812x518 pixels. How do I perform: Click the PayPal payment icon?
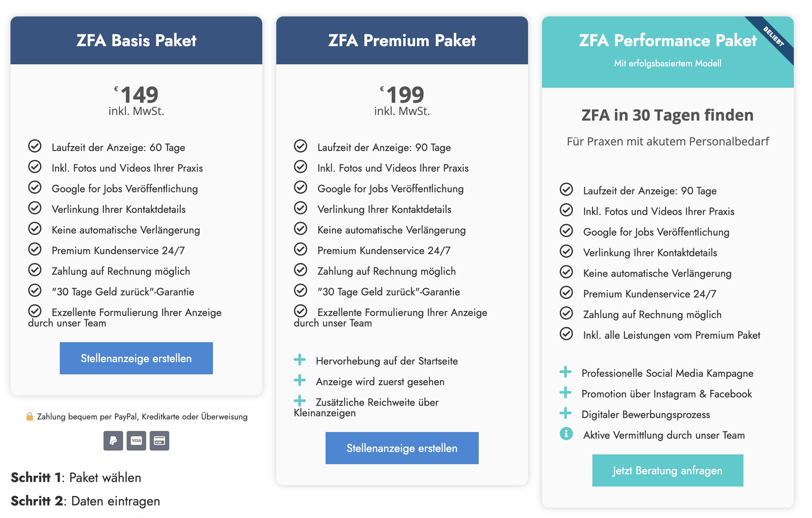tap(113, 440)
